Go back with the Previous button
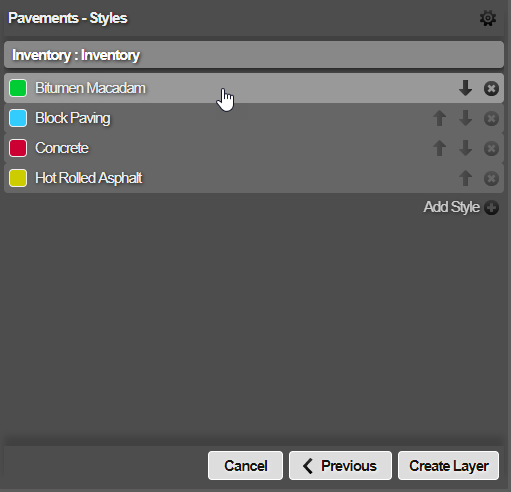The height and width of the screenshot is (492, 511). tap(340, 466)
